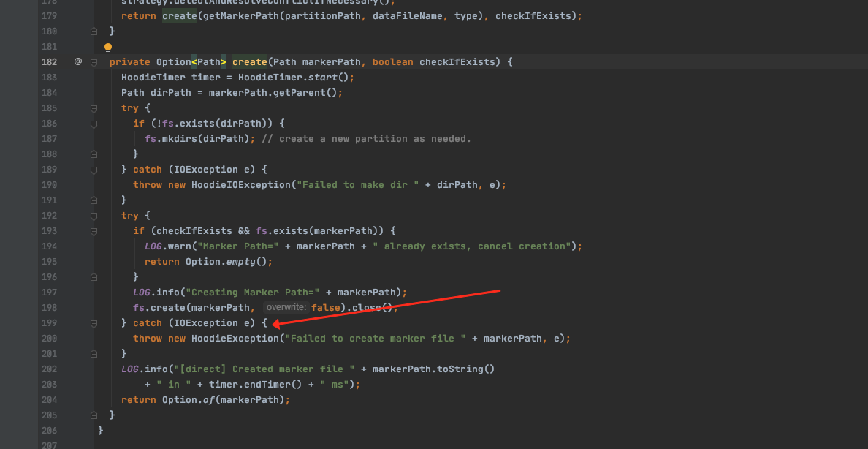The image size is (868, 449).
Task: Collapse the if (!fs.exists(dirPath)) block fold marker
Action: (94, 123)
